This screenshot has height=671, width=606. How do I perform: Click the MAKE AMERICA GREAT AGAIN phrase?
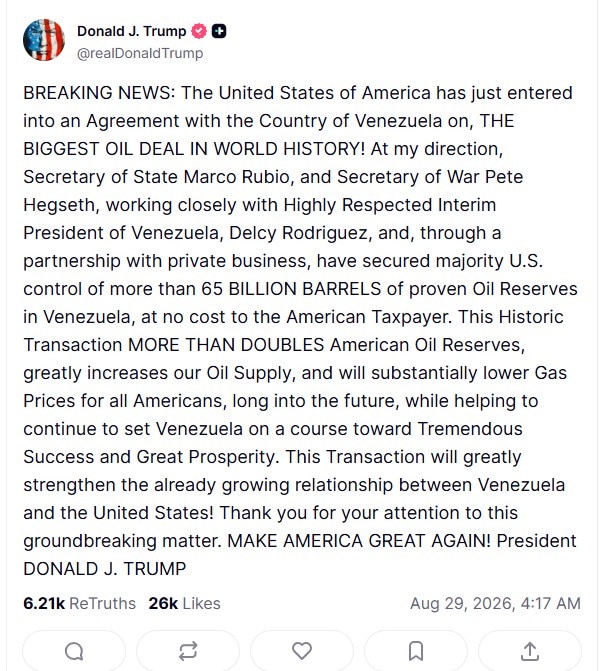[x=359, y=541]
